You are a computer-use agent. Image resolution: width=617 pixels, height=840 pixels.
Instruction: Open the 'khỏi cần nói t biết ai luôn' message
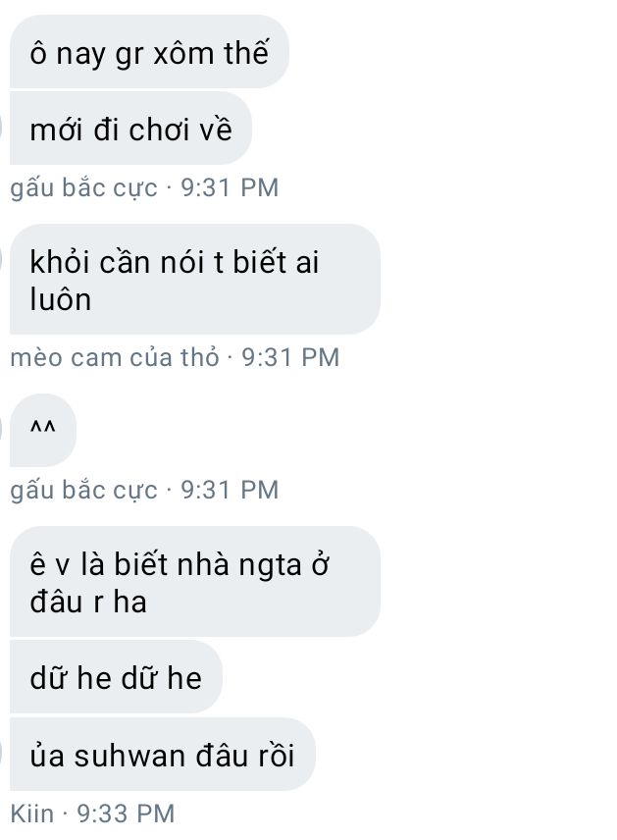click(x=195, y=279)
